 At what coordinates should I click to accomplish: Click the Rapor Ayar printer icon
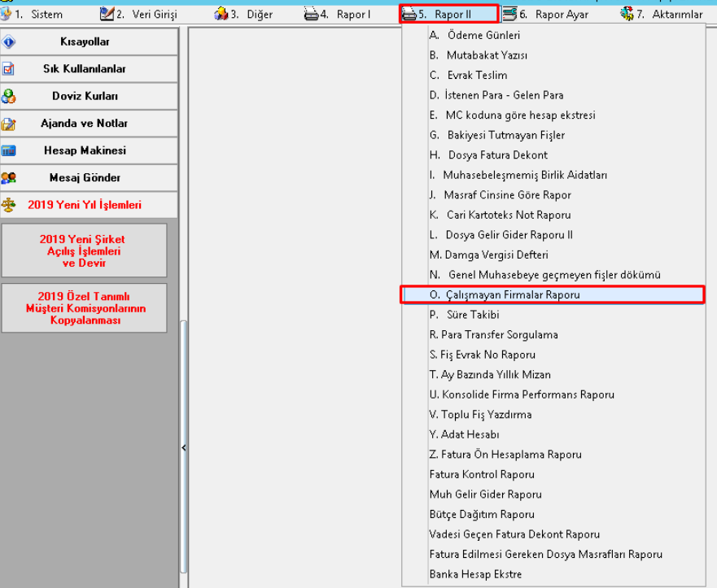click(x=509, y=14)
